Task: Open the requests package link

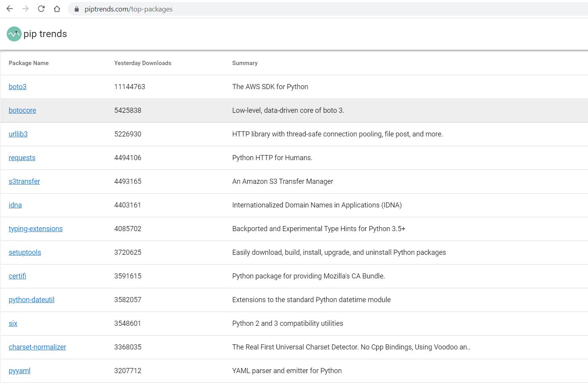Action: [x=22, y=158]
